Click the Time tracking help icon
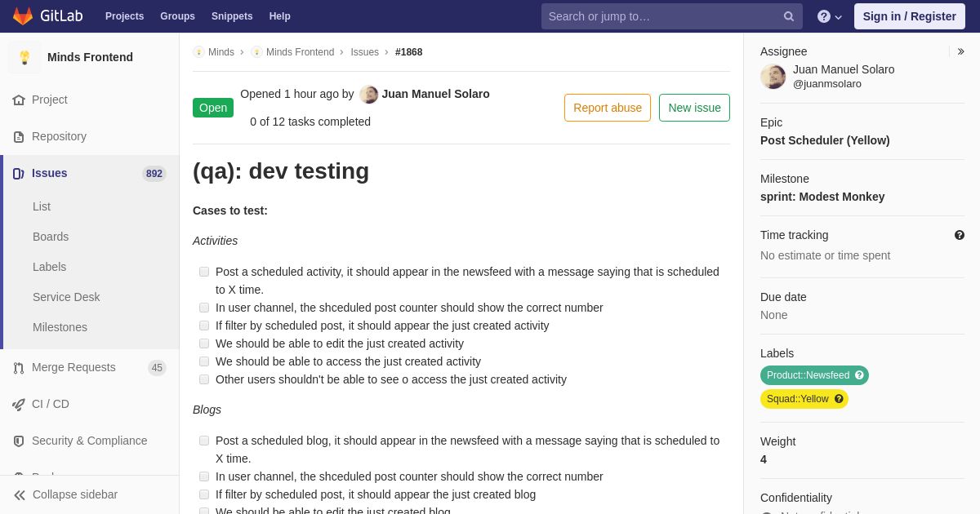The height and width of the screenshot is (514, 980). point(960,235)
